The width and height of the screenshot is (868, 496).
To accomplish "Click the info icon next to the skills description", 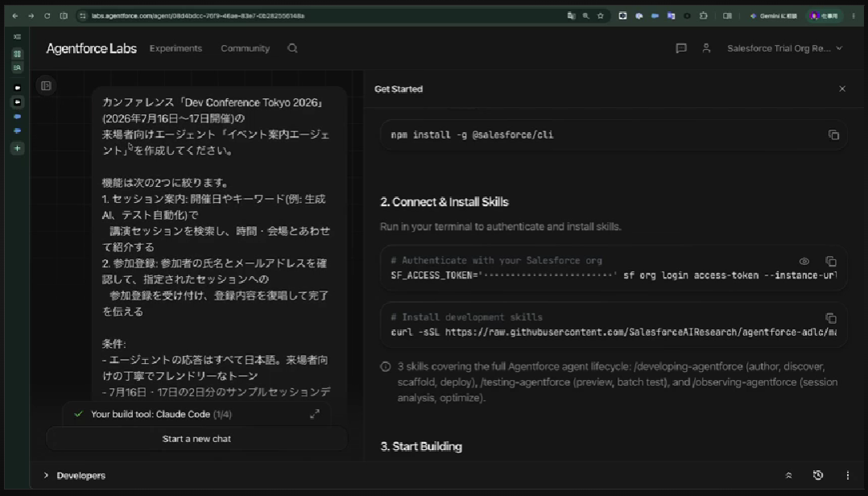I will click(385, 366).
